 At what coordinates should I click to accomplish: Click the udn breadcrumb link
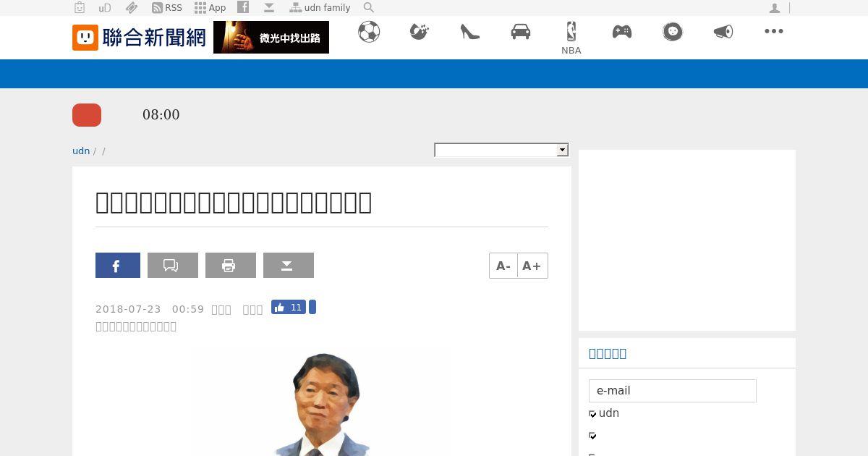pos(81,151)
